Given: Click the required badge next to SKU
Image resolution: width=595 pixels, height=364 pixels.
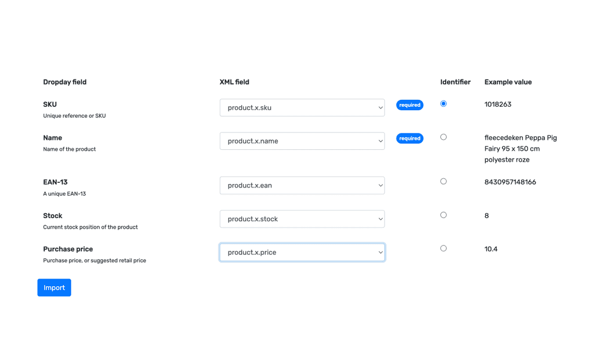Looking at the screenshot, I should click(x=410, y=104).
